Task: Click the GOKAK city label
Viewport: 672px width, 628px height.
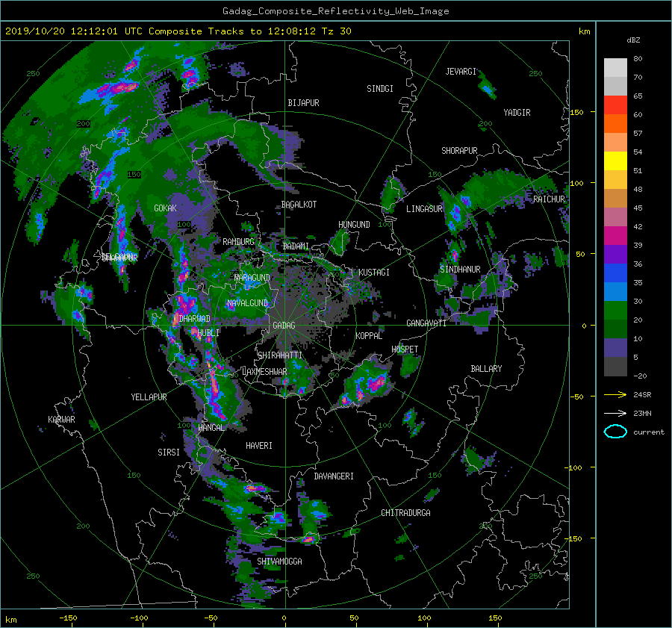Action: [165, 208]
